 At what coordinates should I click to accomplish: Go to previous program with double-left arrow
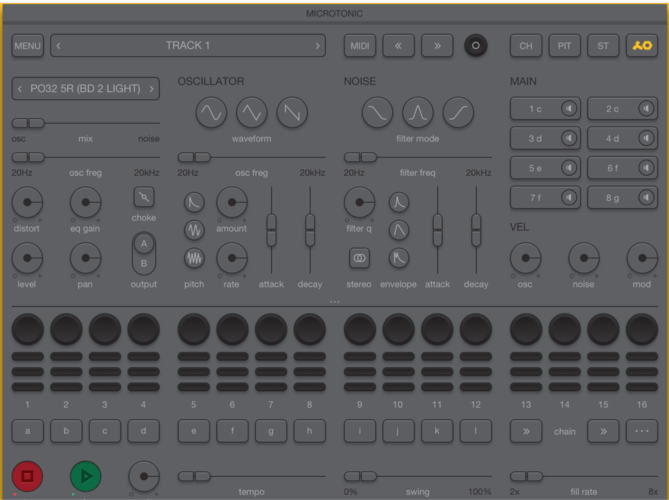pyautogui.click(x=398, y=46)
